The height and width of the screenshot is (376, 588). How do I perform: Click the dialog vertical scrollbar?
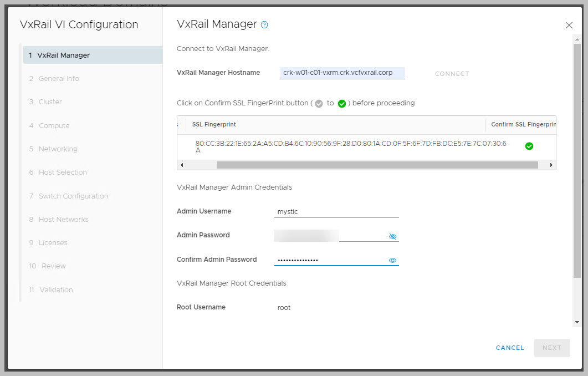click(577, 166)
